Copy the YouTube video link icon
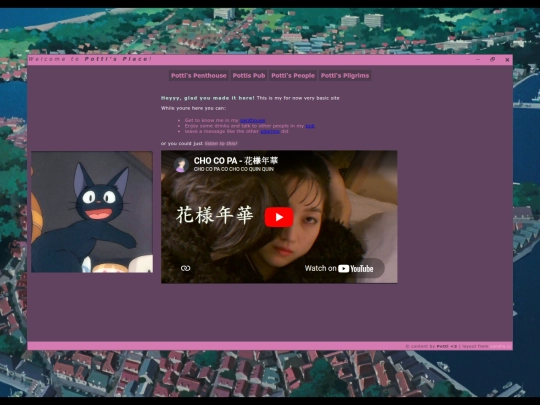The width and height of the screenshot is (540, 405). [186, 268]
